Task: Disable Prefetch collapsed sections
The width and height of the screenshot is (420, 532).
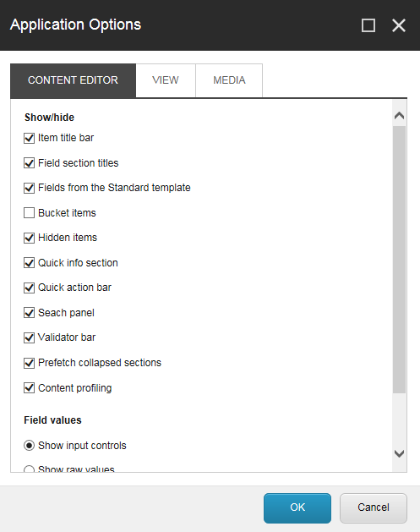Action: coord(29,363)
